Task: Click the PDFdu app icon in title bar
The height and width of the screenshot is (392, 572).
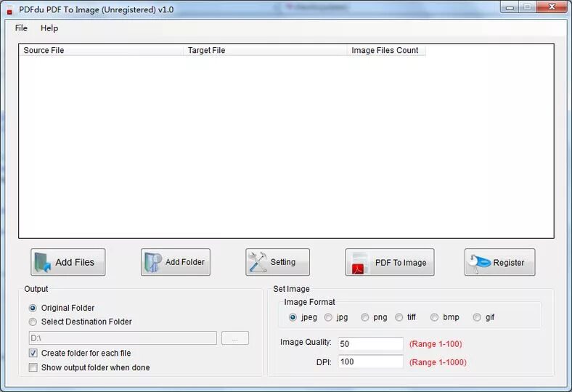Action: [9, 10]
